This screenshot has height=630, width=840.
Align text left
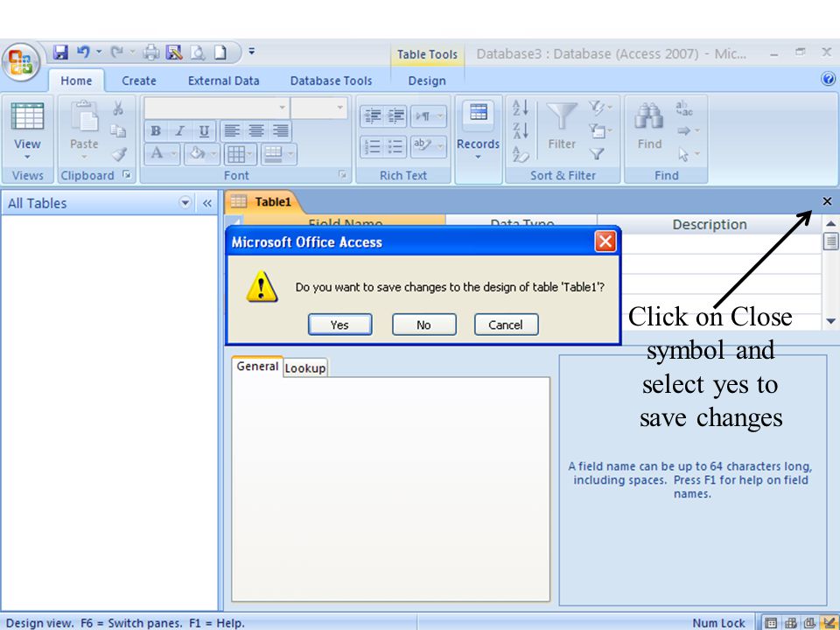tap(232, 130)
